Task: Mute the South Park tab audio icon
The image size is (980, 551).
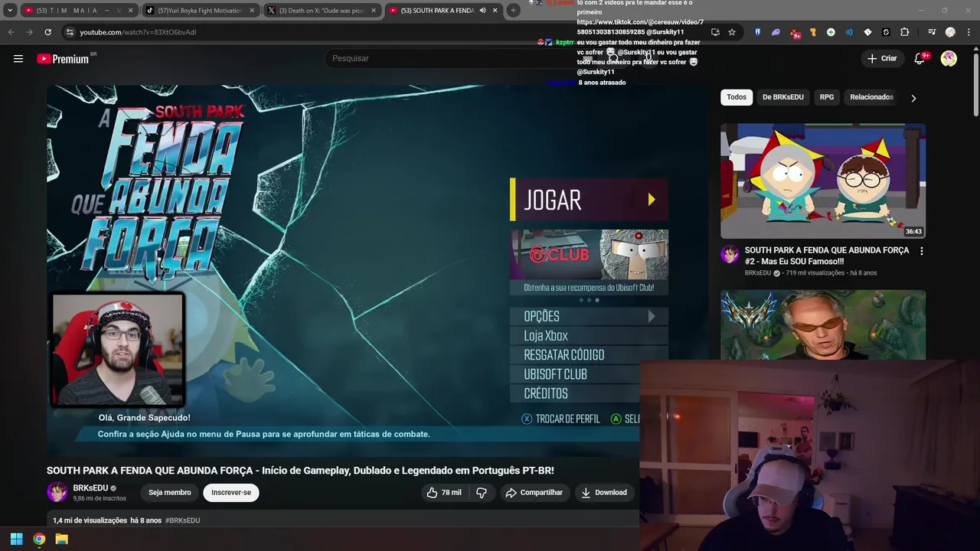Action: [x=482, y=10]
